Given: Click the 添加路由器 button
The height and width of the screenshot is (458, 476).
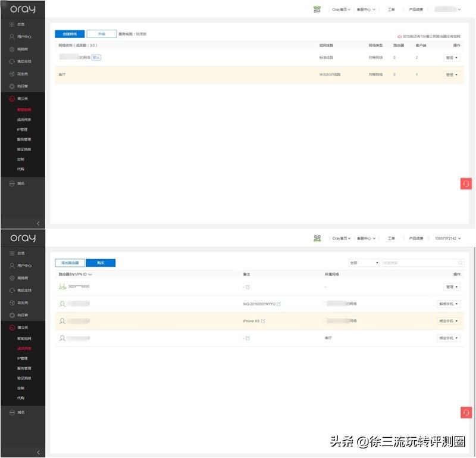Looking at the screenshot, I should 70,263.
